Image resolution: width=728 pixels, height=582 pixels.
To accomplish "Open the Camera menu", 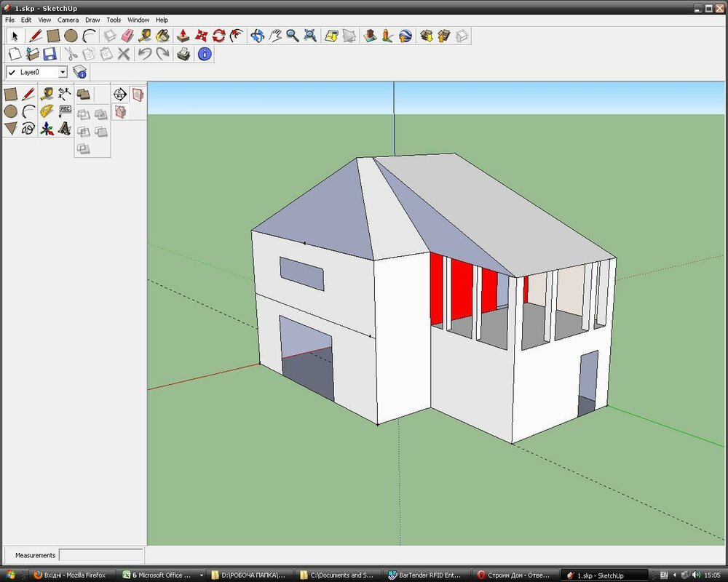I will click(68, 20).
